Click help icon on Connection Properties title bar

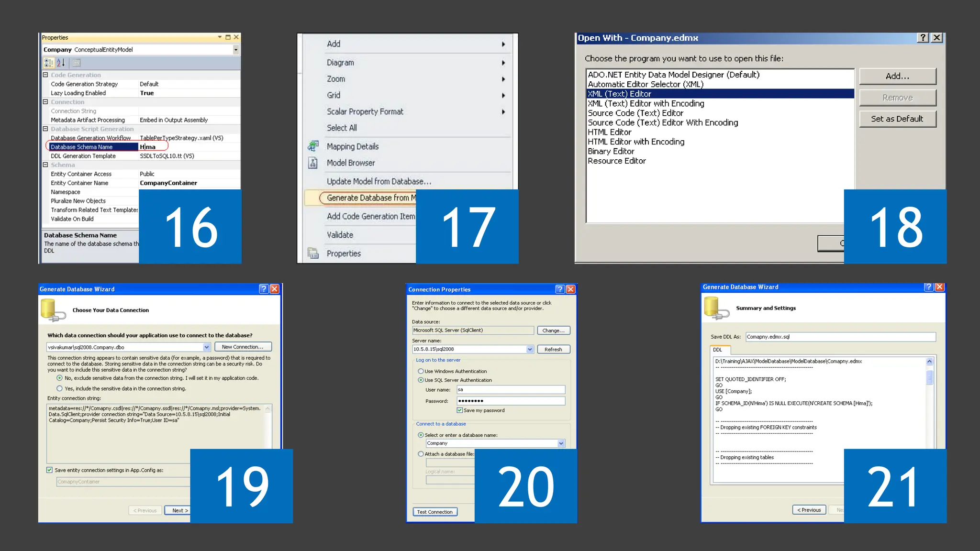[560, 289]
